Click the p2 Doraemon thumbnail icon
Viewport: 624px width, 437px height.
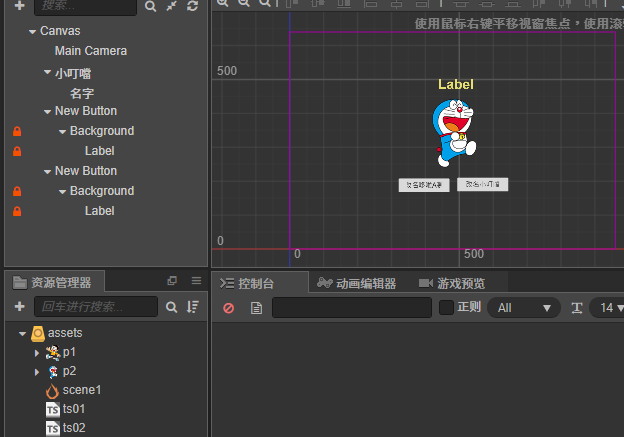pos(53,372)
